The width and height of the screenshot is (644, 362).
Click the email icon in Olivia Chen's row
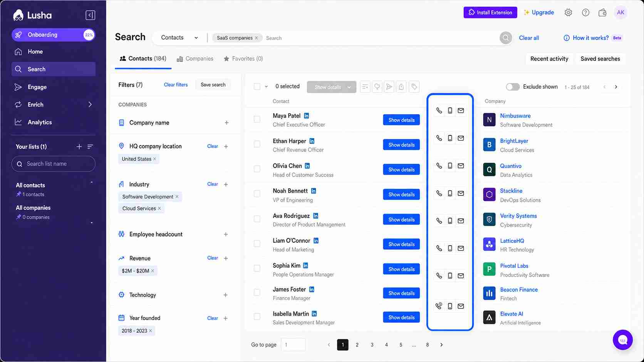coord(461,166)
